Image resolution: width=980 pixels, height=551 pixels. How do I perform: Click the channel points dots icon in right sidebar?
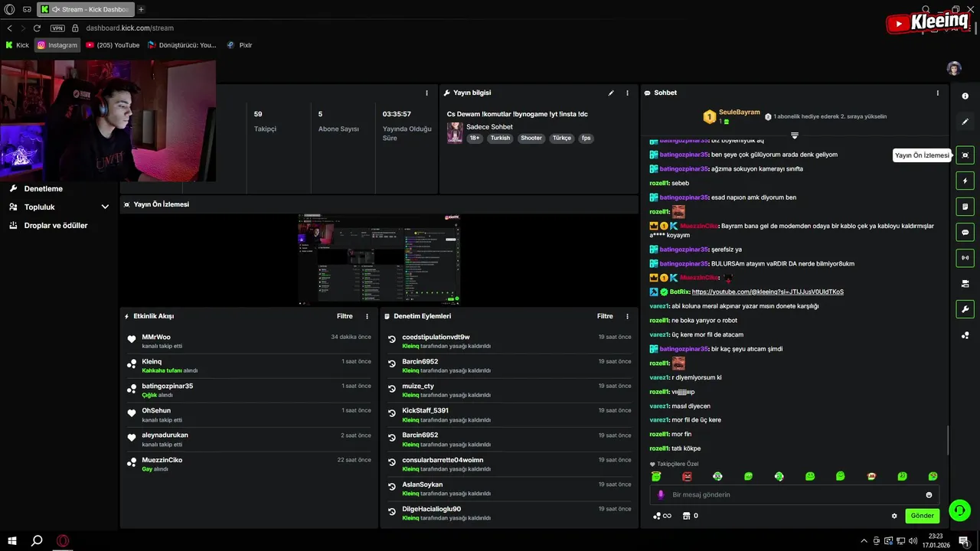click(x=965, y=335)
